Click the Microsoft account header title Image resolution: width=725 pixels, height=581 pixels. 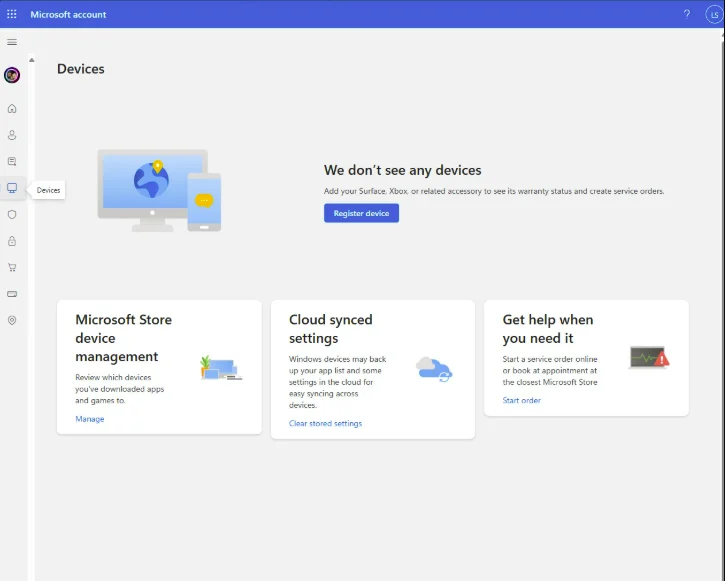(x=68, y=15)
